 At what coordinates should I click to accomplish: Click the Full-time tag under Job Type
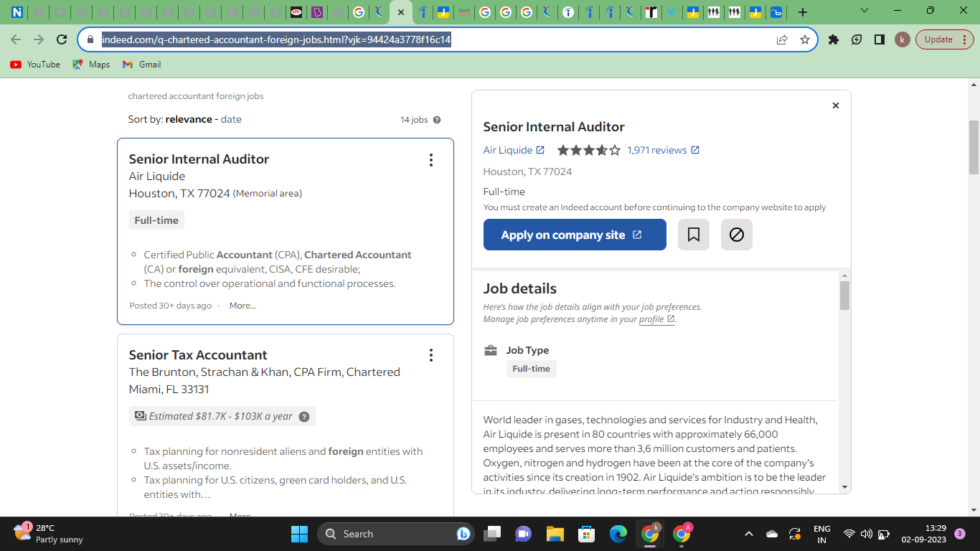(532, 369)
